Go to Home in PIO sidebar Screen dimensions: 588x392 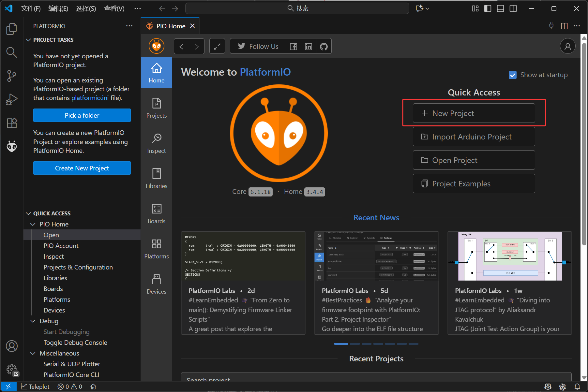click(x=157, y=72)
